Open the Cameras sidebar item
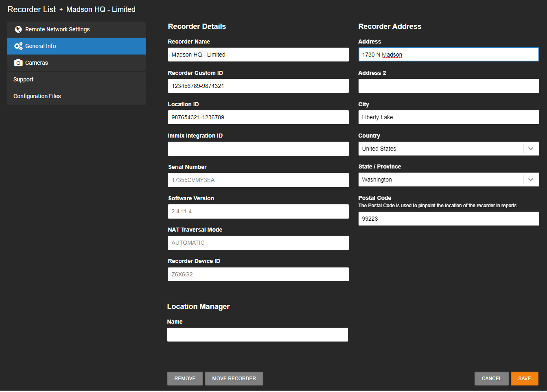 coord(77,63)
